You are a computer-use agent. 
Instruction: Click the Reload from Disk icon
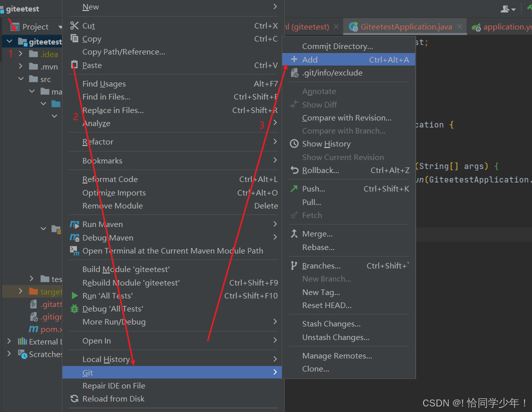pos(74,398)
